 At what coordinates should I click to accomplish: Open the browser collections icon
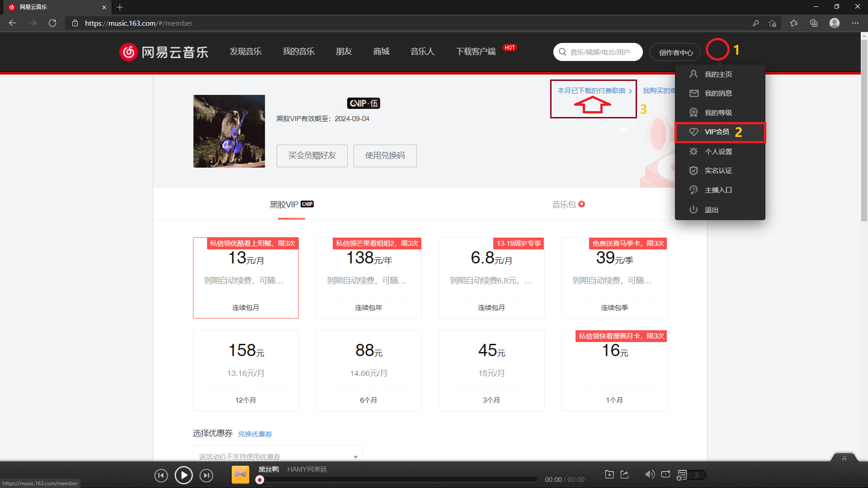tap(814, 23)
